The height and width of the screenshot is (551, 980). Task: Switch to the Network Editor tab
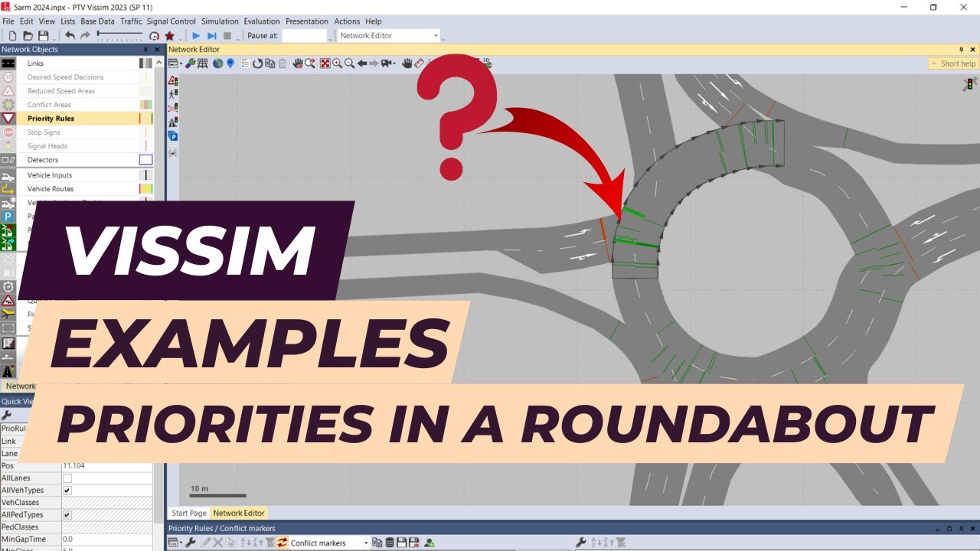click(x=239, y=513)
